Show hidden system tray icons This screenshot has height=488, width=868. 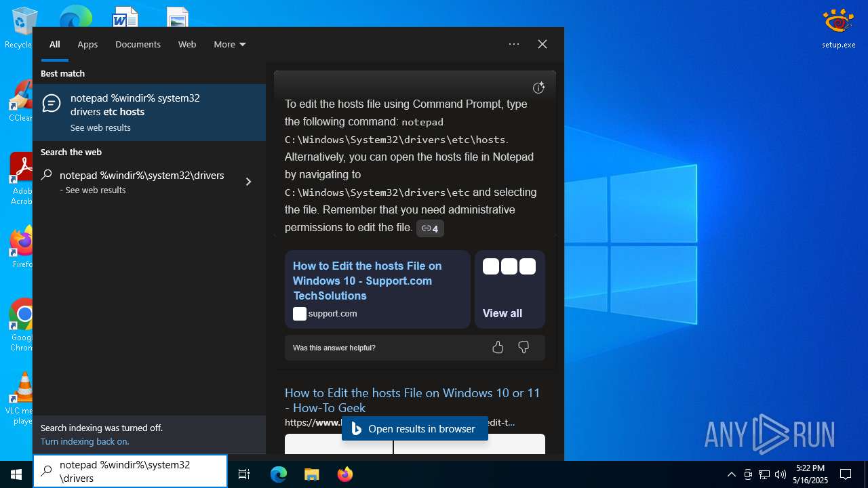pos(731,474)
